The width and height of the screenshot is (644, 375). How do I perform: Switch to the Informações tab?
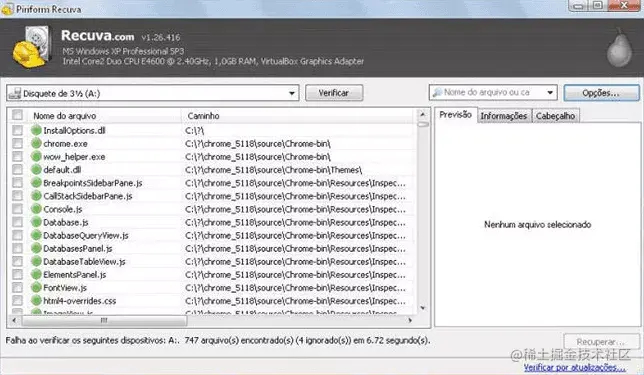click(504, 116)
